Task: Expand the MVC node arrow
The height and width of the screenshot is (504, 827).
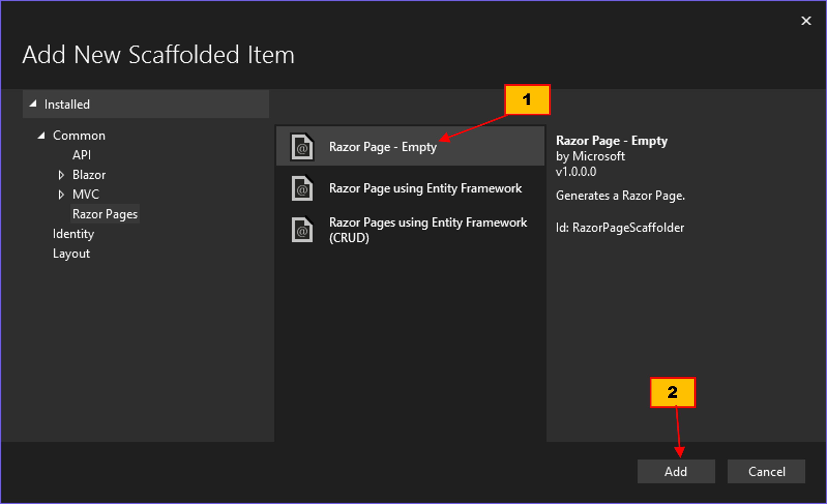Action: pyautogui.click(x=61, y=195)
